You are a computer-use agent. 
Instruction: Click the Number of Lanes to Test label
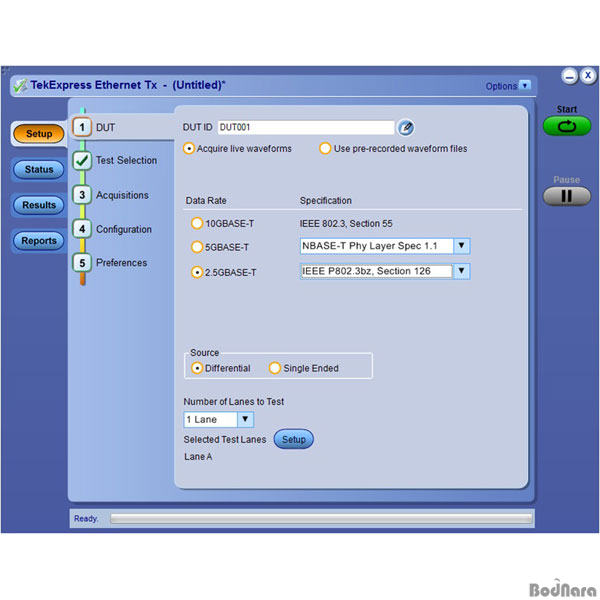[x=233, y=401]
